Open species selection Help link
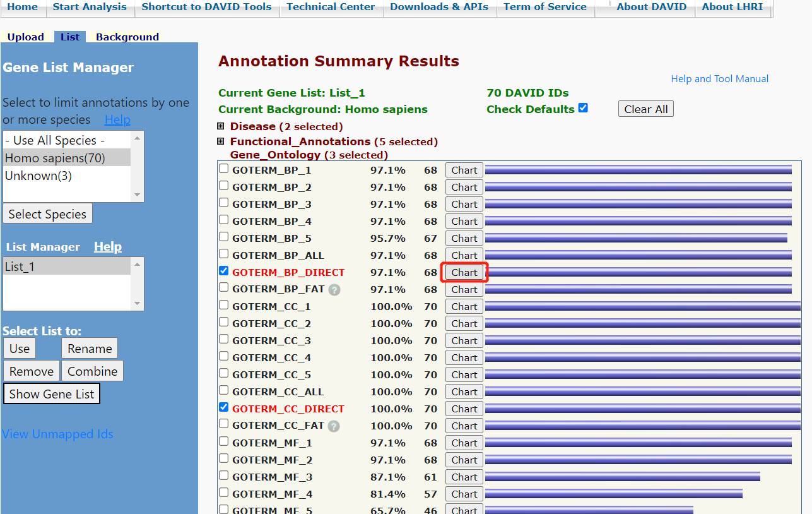Screen dimensions: 812x514 point(117,120)
